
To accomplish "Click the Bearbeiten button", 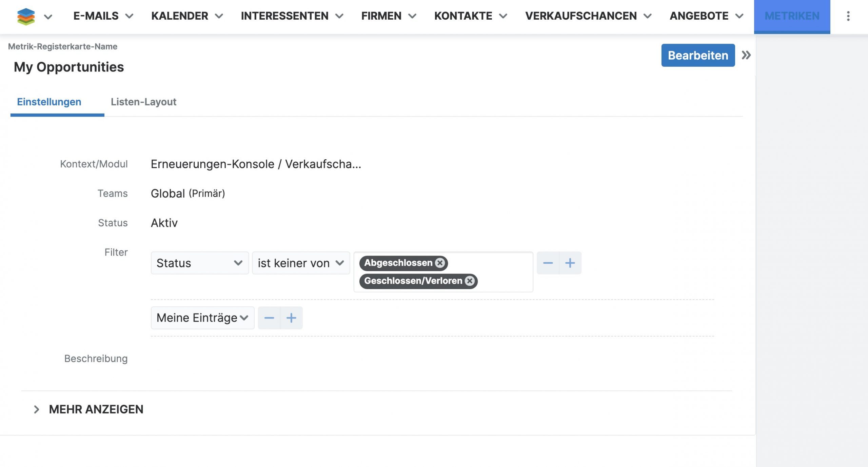I will point(698,55).
